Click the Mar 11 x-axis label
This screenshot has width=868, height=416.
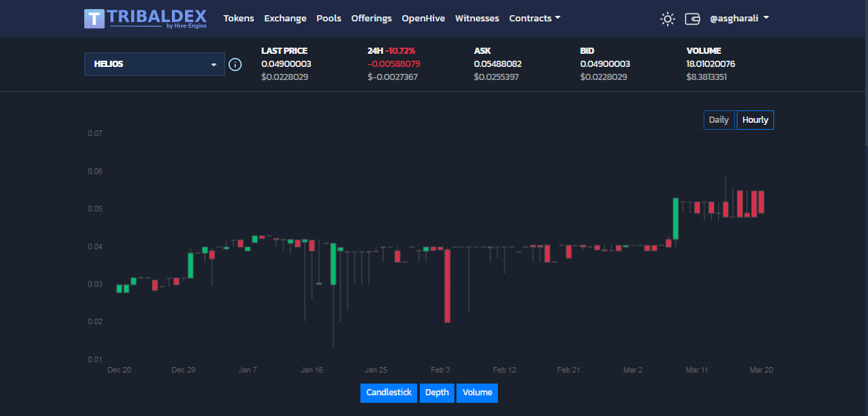pyautogui.click(x=697, y=370)
